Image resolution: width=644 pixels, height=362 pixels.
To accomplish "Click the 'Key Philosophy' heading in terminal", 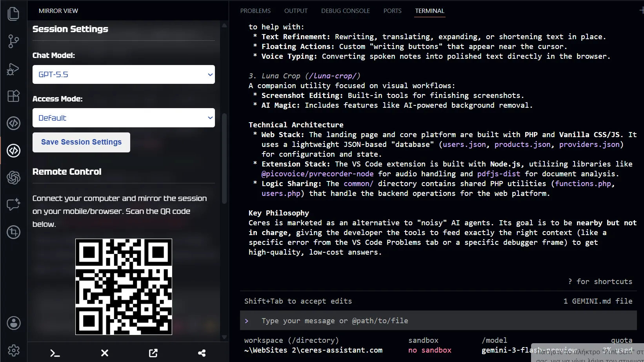I will tap(279, 213).
